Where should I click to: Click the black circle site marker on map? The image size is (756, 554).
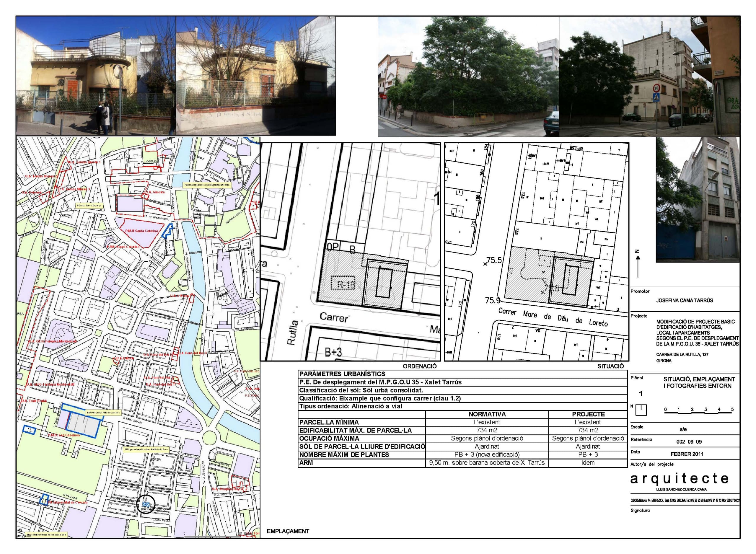(x=146, y=504)
